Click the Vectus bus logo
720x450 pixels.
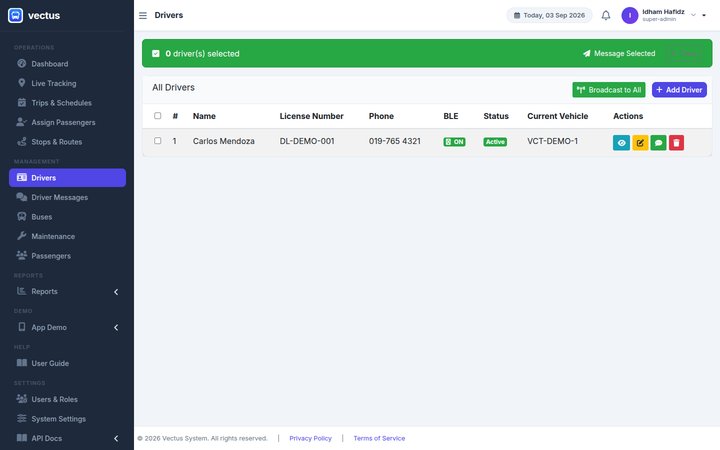(x=15, y=15)
